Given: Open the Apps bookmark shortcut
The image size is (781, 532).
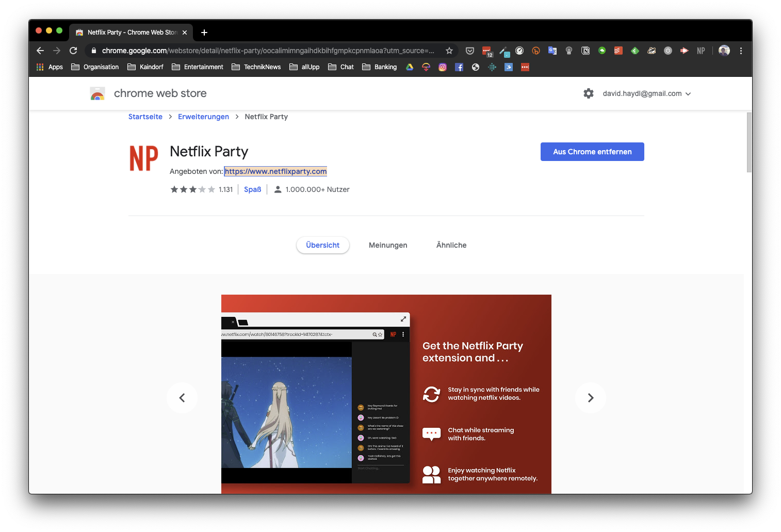Looking at the screenshot, I should 50,67.
